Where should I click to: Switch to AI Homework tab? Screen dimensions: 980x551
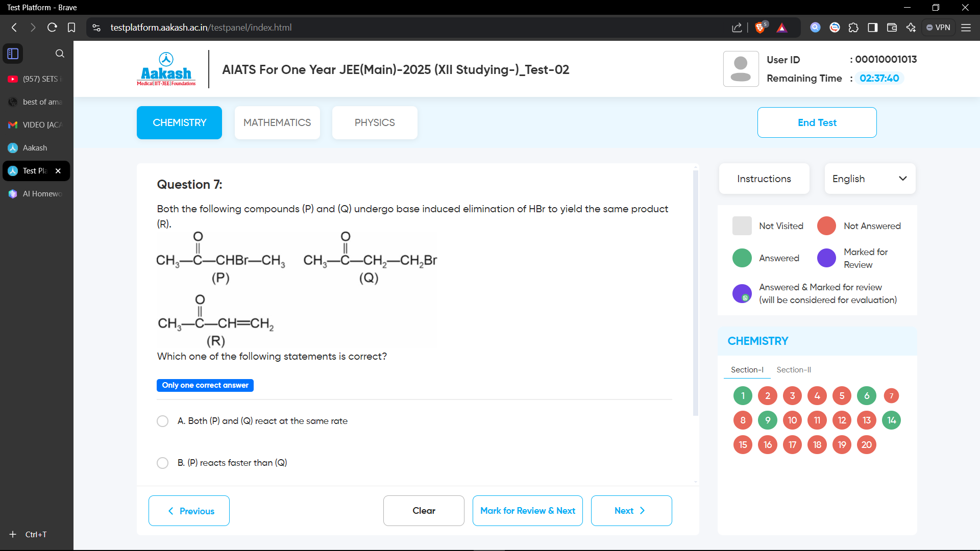tap(36, 194)
